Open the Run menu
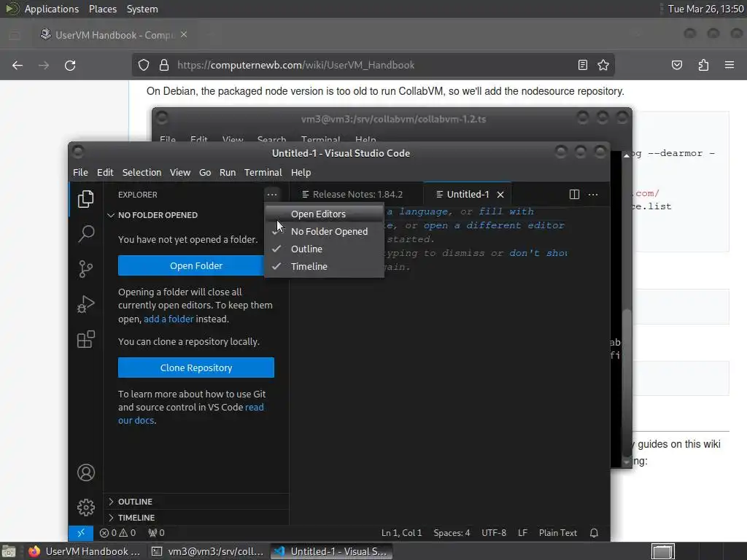This screenshot has width=747, height=560. 228,172
